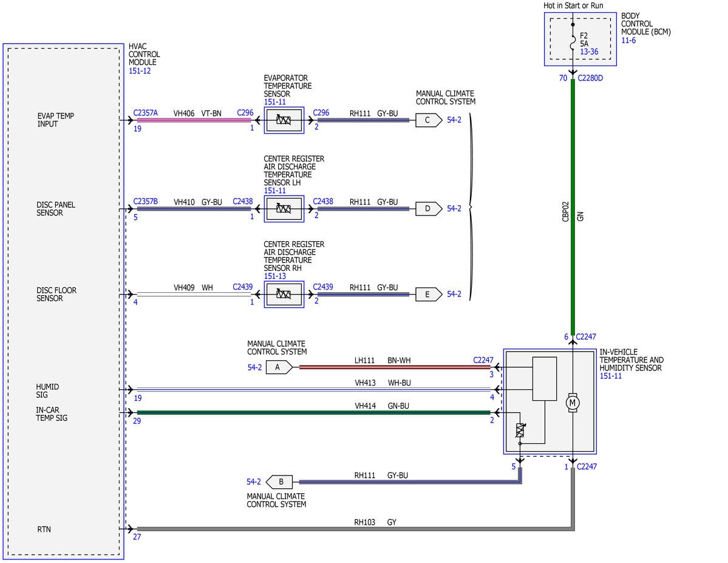
Task: Open the C2357A connector link
Action: (x=145, y=113)
